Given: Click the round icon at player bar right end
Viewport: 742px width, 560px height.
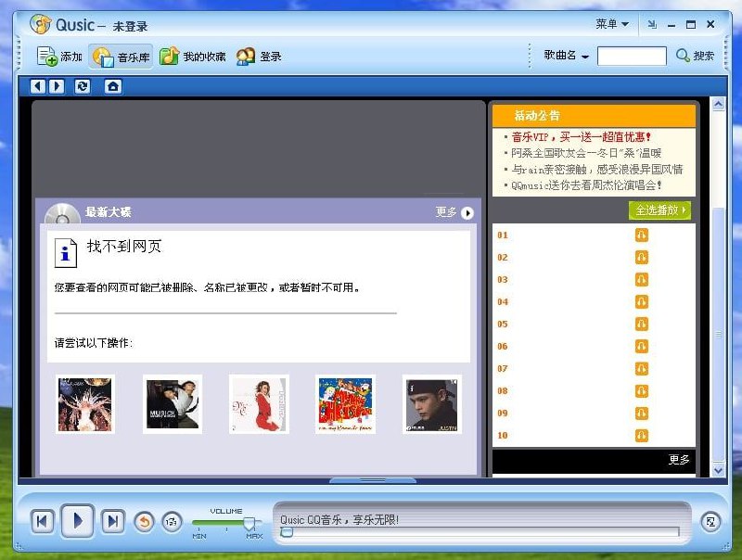Looking at the screenshot, I should [710, 522].
